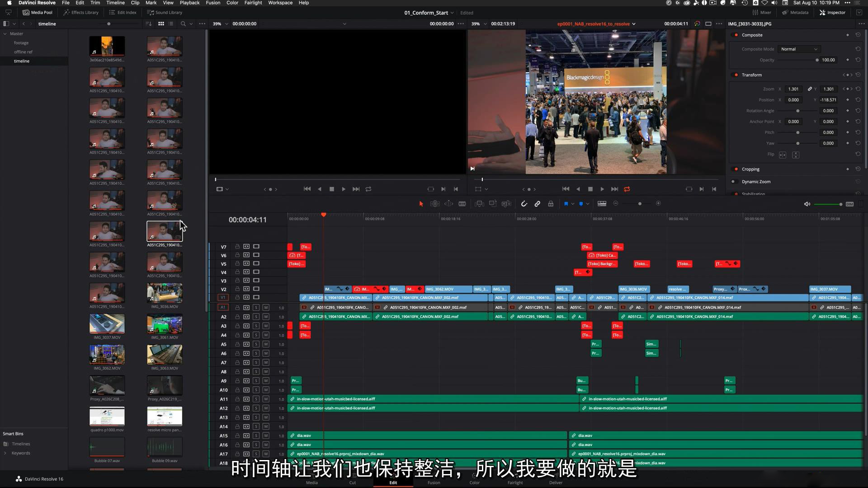Lock video track V7
The width and height of the screenshot is (868, 488).
[237, 247]
